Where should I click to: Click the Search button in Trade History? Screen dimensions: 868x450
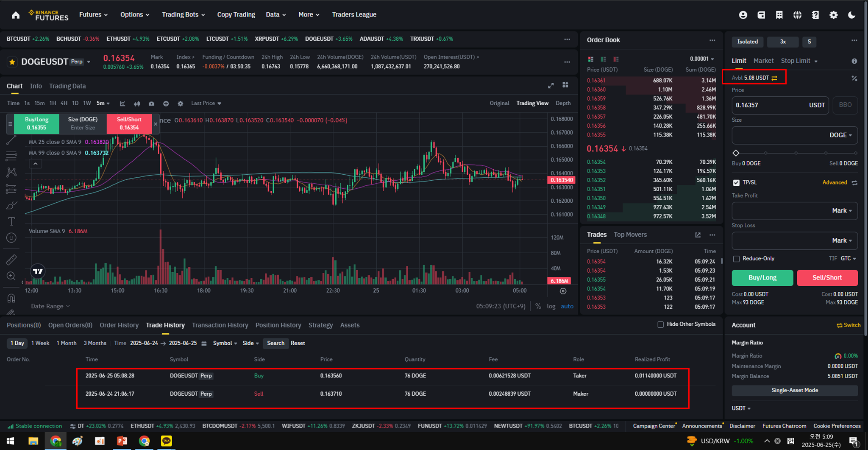point(275,343)
